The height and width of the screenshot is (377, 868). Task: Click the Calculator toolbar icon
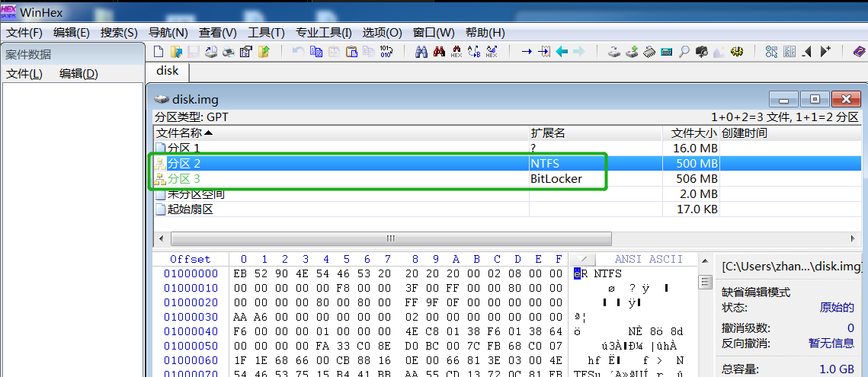coord(667,52)
